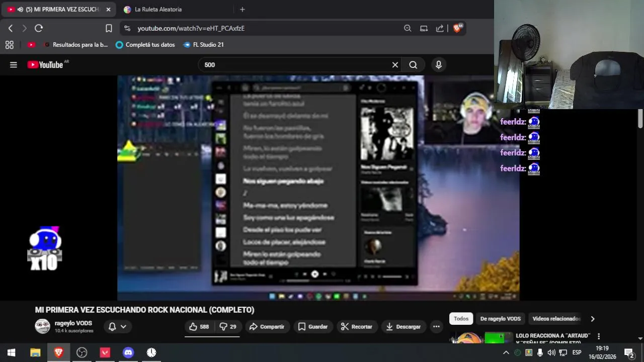This screenshot has height=362, width=644.
Task: Click the page vertical scrollbar thumb
Action: tap(640, 119)
